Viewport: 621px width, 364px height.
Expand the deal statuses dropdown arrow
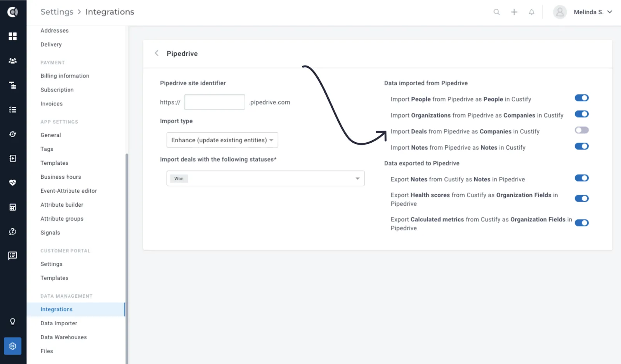pos(357,178)
